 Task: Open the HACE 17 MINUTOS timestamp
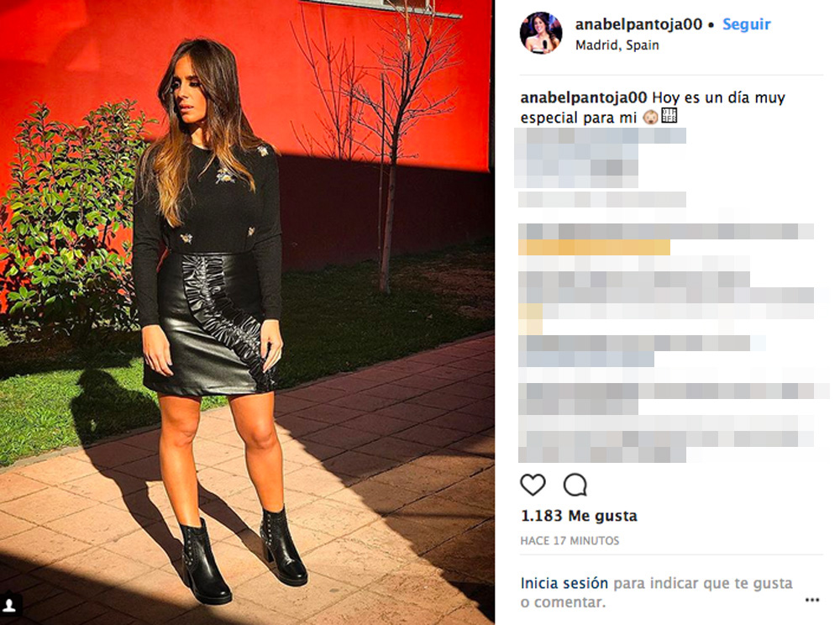point(570,540)
